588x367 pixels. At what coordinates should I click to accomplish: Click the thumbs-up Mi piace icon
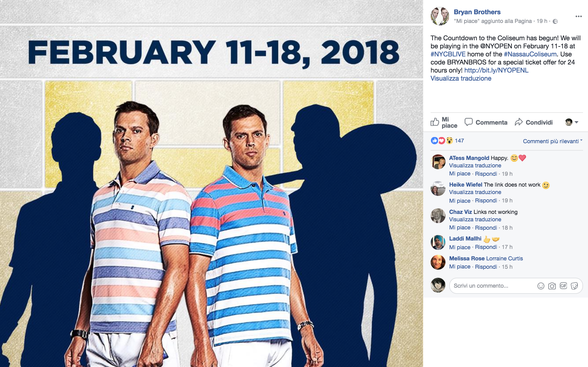tap(435, 122)
